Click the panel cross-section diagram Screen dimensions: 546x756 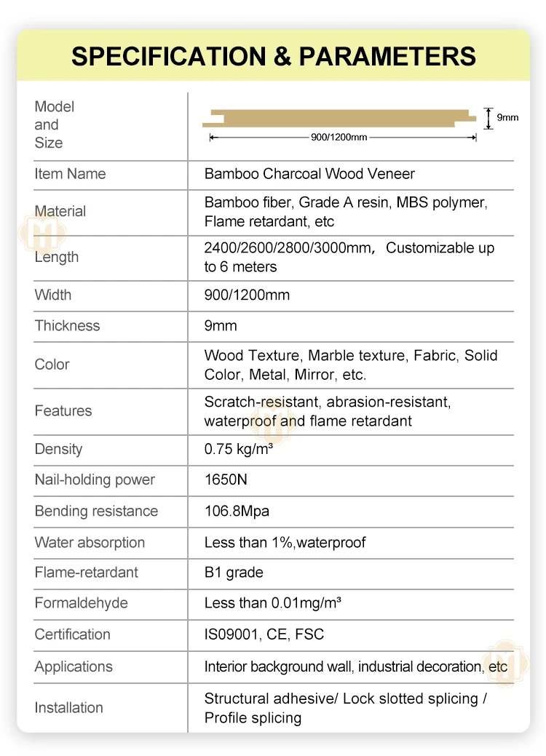pyautogui.click(x=344, y=117)
